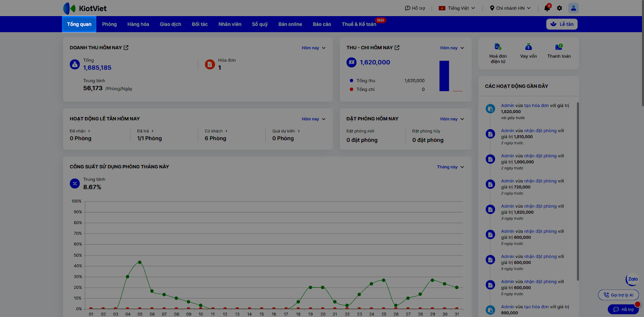Click the cash icon beside 1,620,000

point(352,62)
